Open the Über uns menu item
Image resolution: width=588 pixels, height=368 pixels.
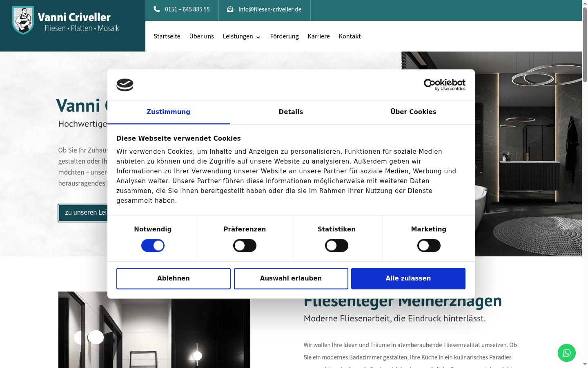coord(202,36)
